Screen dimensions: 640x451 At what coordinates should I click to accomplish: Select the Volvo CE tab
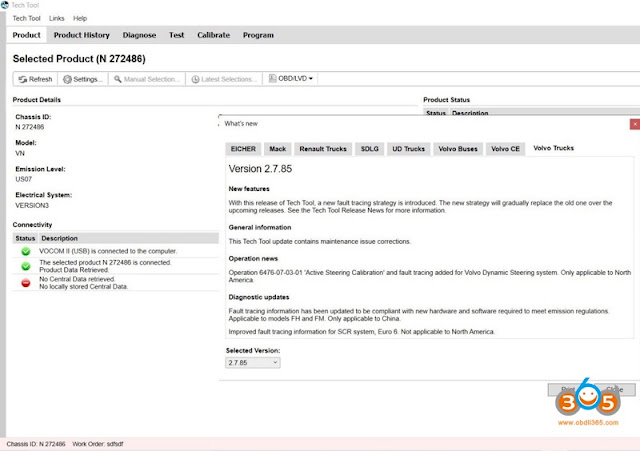coord(505,149)
